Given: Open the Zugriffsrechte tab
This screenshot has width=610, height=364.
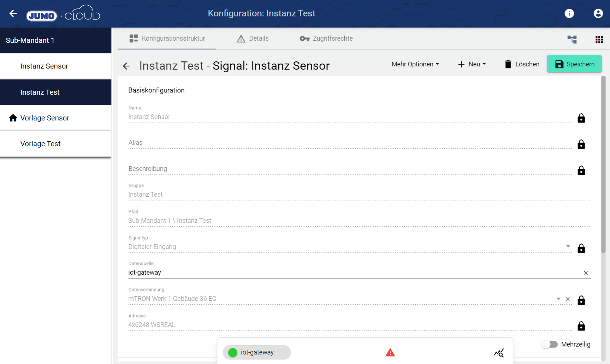Looking at the screenshot, I should [326, 38].
